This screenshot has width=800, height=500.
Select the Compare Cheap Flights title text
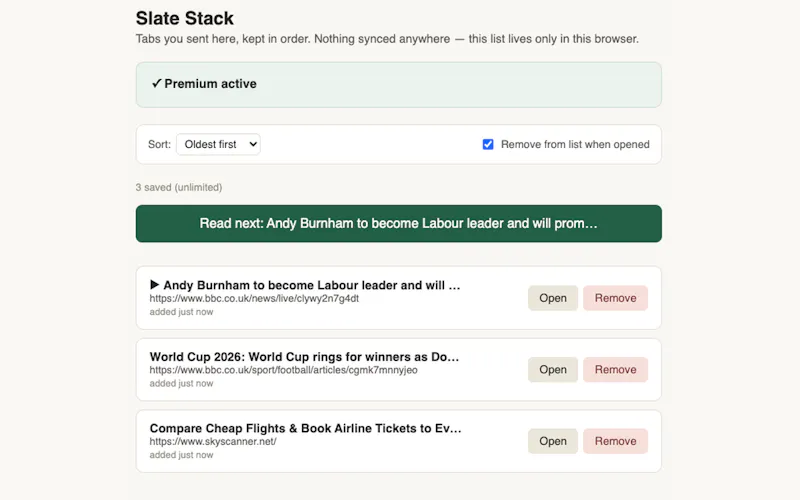(x=305, y=428)
